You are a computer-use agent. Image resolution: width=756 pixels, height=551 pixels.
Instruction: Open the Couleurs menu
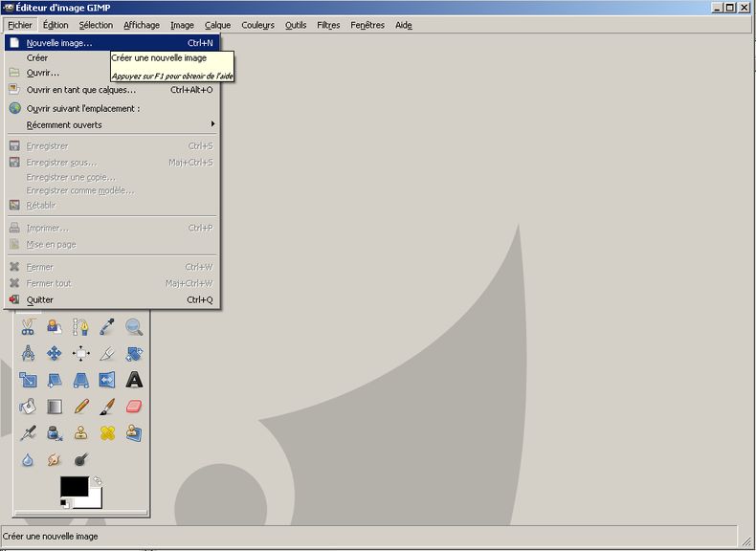coord(258,25)
